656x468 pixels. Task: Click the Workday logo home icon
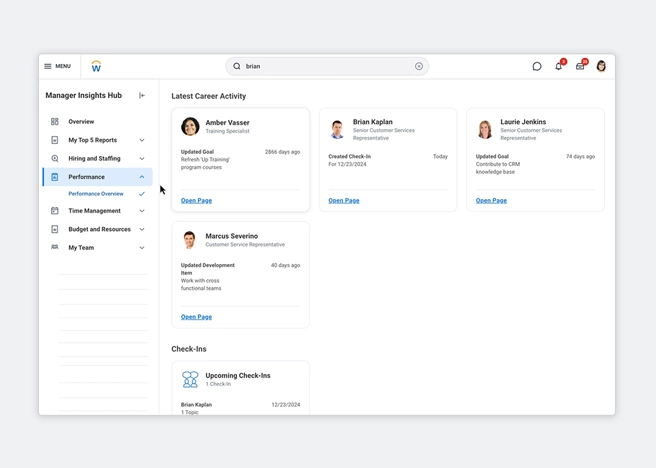(96, 66)
